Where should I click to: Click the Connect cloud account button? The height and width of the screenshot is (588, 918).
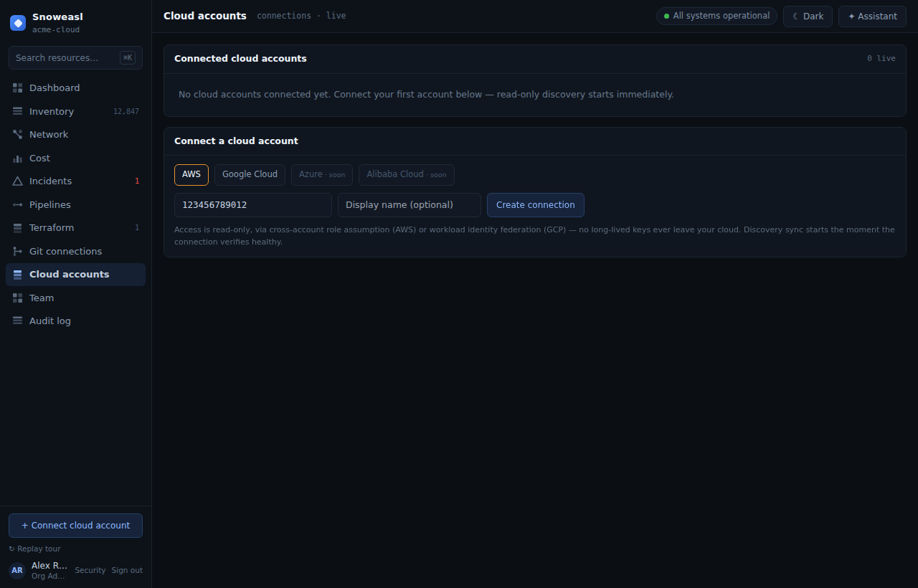(75, 526)
